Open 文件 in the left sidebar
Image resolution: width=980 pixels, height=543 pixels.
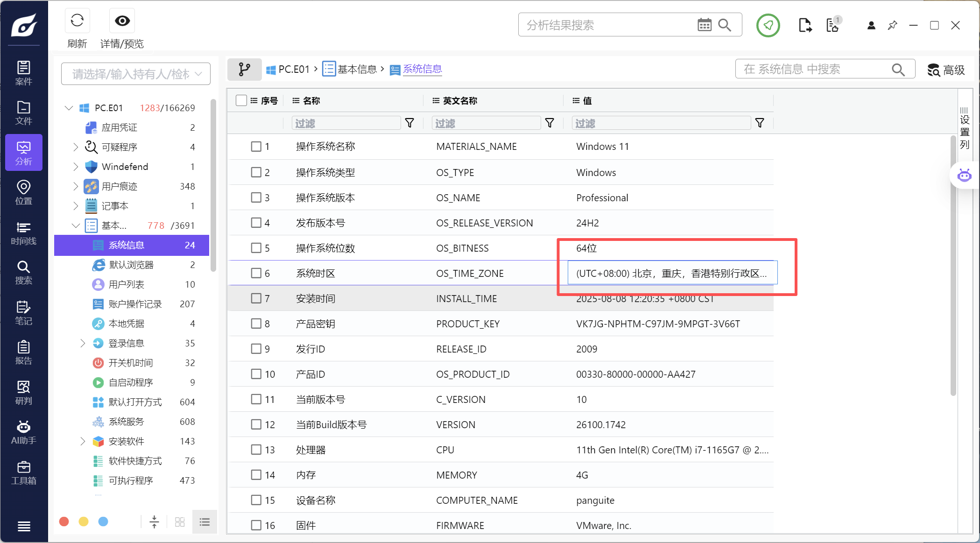tap(24, 113)
